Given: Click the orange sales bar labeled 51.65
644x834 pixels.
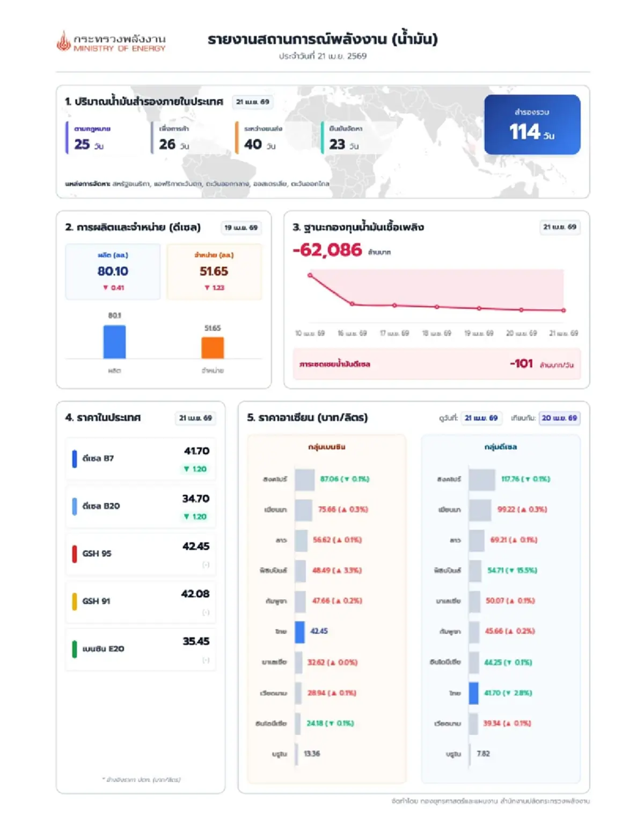Looking at the screenshot, I should point(213,347).
